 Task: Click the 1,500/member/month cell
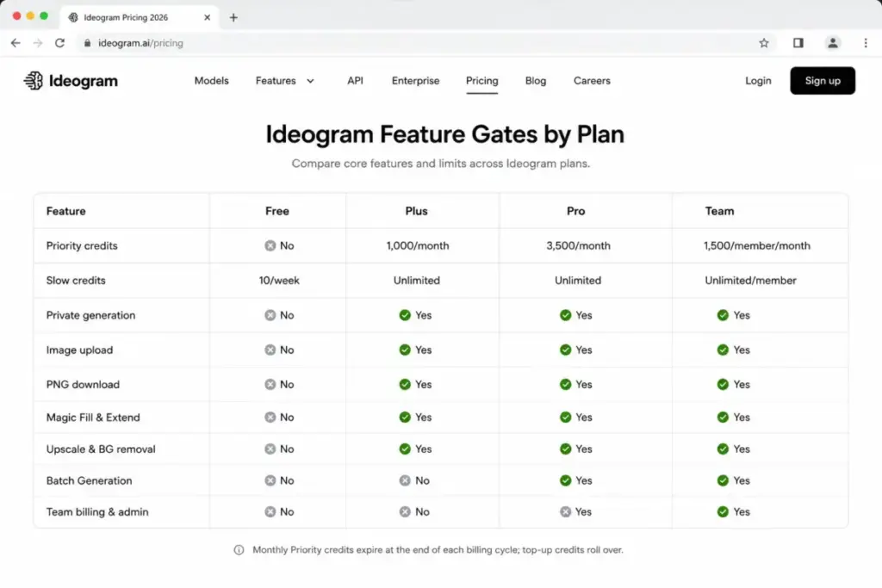[756, 245]
